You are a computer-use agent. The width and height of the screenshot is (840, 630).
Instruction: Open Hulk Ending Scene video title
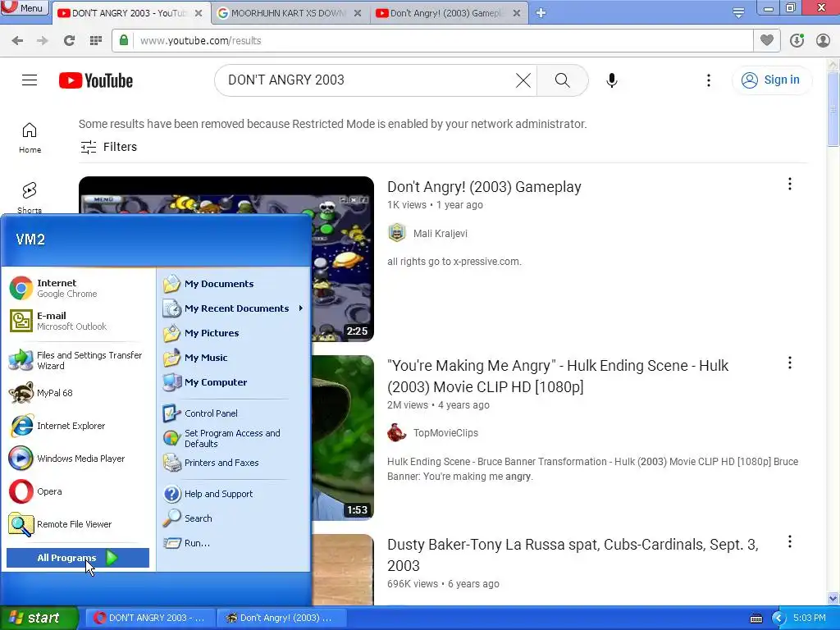click(558, 376)
